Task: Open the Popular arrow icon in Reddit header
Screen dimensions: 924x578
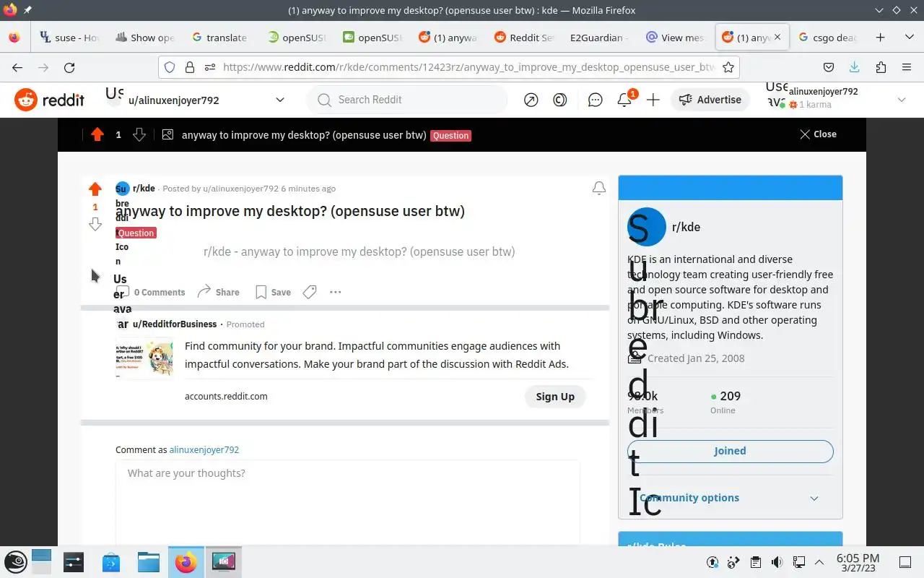Action: (531, 100)
